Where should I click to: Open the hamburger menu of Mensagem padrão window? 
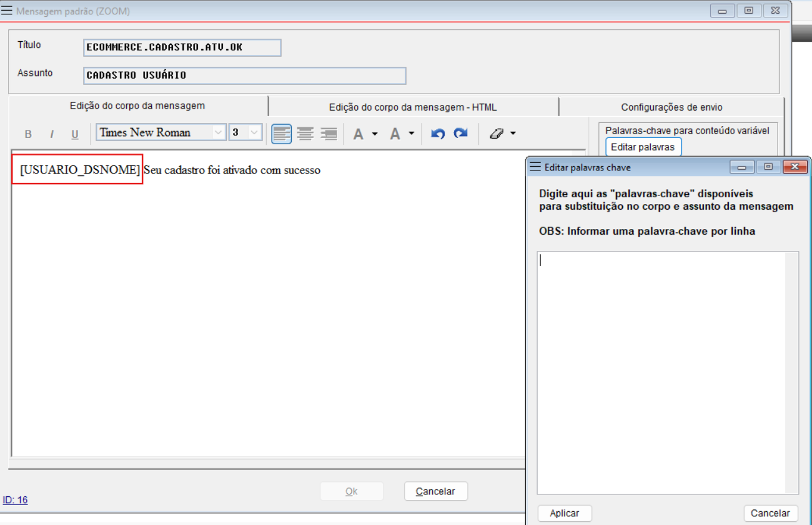click(7, 11)
